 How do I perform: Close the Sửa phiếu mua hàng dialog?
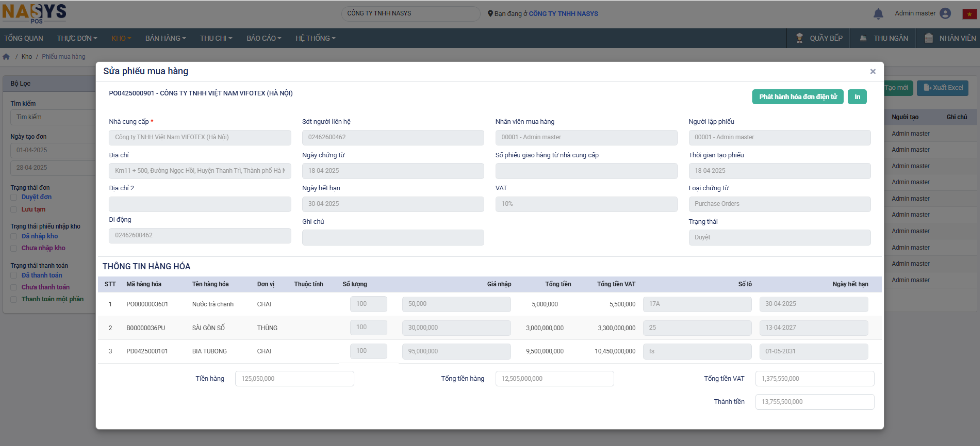click(x=873, y=71)
